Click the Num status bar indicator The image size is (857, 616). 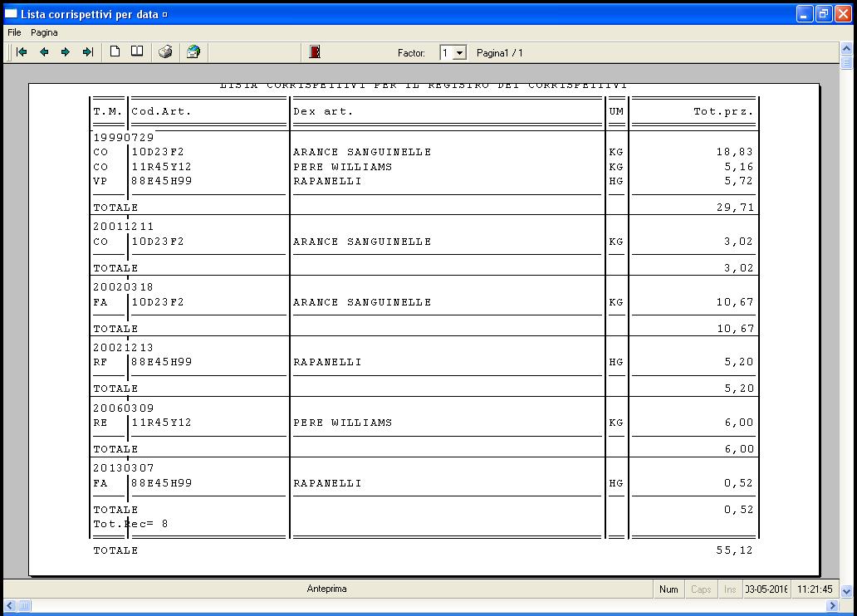click(x=668, y=589)
